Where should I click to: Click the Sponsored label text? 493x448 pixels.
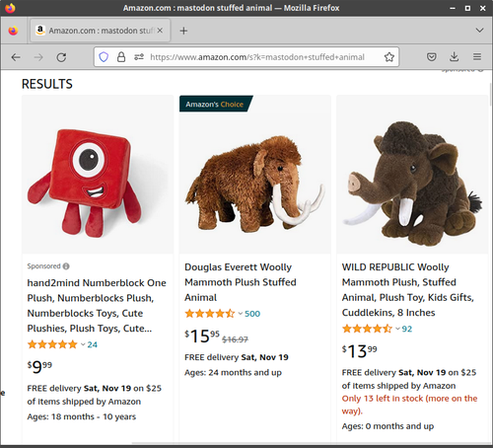click(44, 266)
